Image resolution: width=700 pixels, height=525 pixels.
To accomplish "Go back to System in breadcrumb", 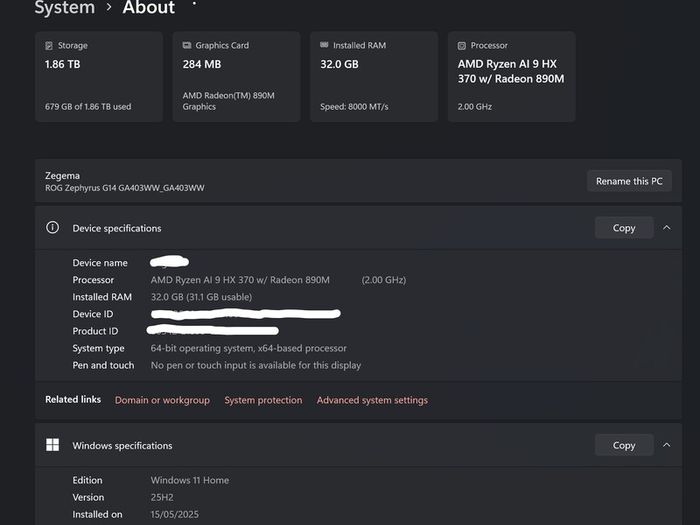I will (65, 7).
